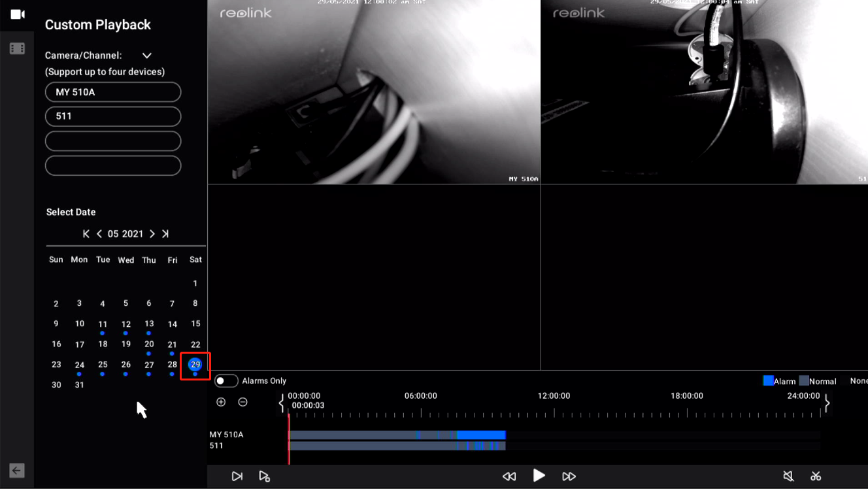The width and height of the screenshot is (868, 489).
Task: Seek to 18:00:00 on the timeline ruler
Action: tap(687, 396)
